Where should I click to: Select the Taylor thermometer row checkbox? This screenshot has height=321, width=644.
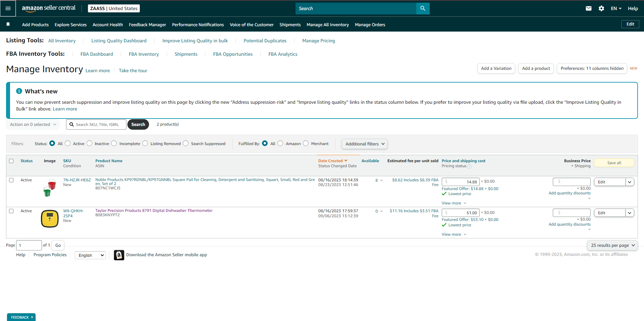pyautogui.click(x=11, y=211)
